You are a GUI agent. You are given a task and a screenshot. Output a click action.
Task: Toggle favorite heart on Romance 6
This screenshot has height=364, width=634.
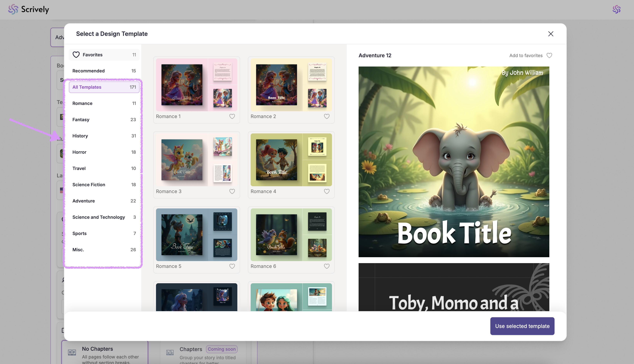point(326,266)
